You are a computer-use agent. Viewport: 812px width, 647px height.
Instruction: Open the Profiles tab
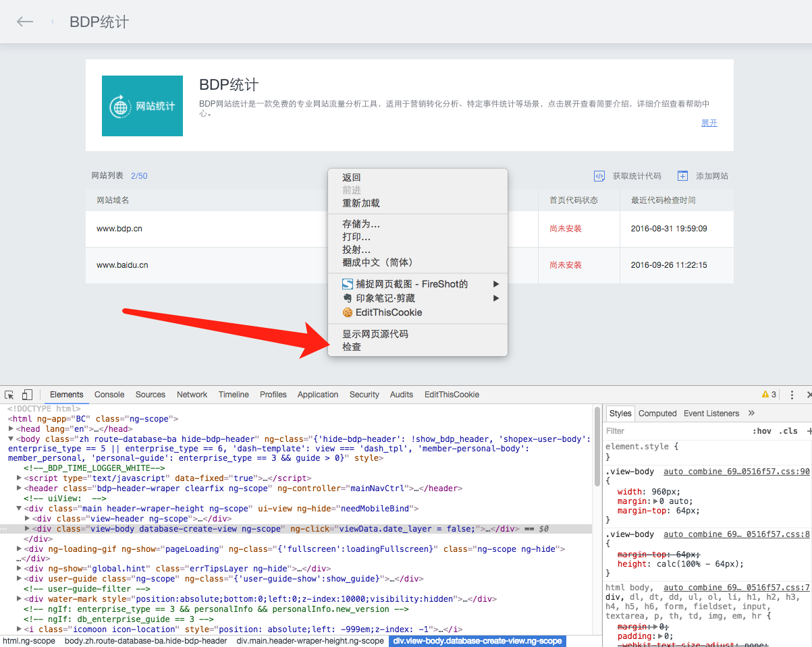pyautogui.click(x=273, y=395)
